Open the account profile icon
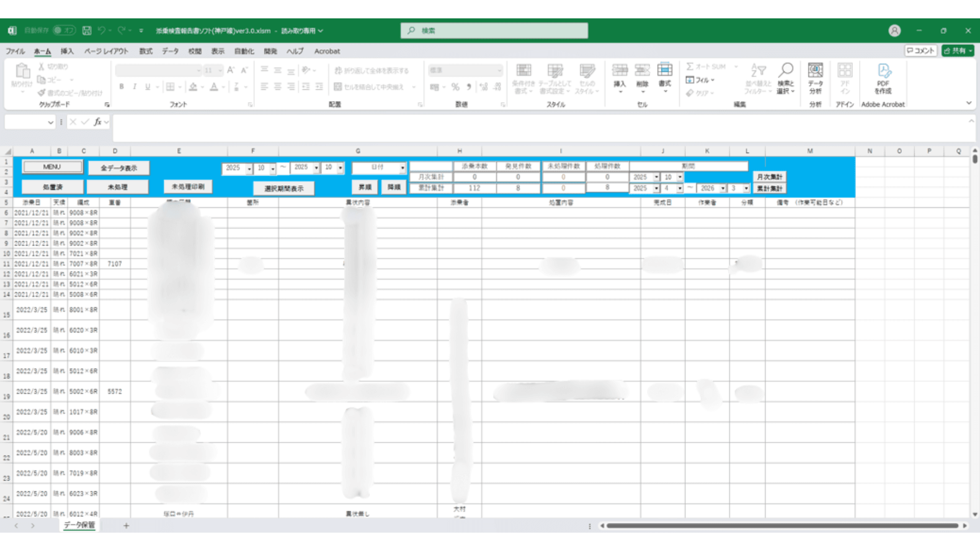Screen dimensions: 980x551 click(894, 31)
